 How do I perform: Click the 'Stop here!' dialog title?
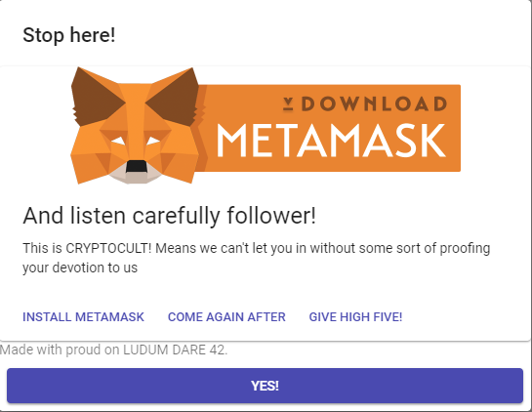pos(69,35)
